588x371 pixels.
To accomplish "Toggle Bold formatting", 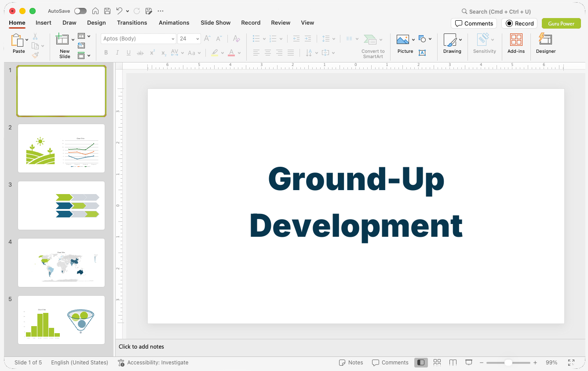I will (106, 53).
